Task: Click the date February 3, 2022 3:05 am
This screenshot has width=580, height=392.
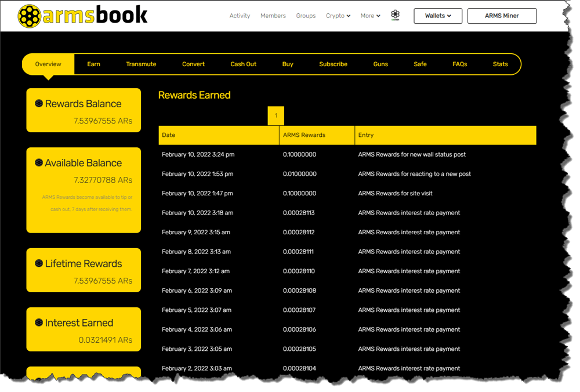Action: pyautogui.click(x=197, y=349)
